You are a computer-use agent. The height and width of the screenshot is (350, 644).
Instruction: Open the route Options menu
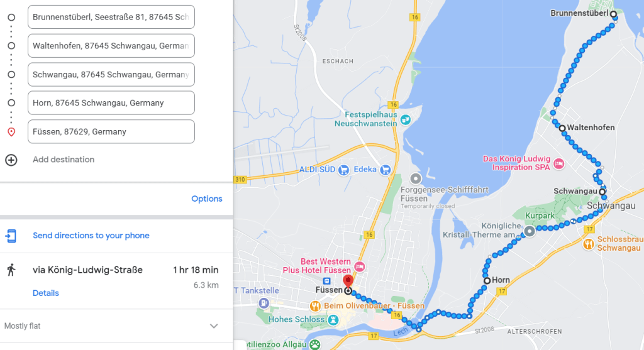(x=206, y=199)
